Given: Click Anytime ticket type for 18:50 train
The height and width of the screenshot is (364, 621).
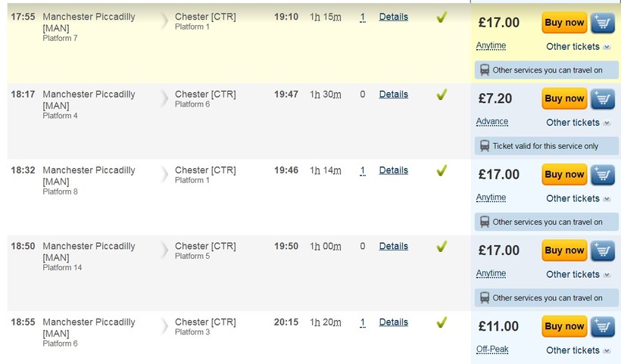Looking at the screenshot, I should pyautogui.click(x=491, y=274).
